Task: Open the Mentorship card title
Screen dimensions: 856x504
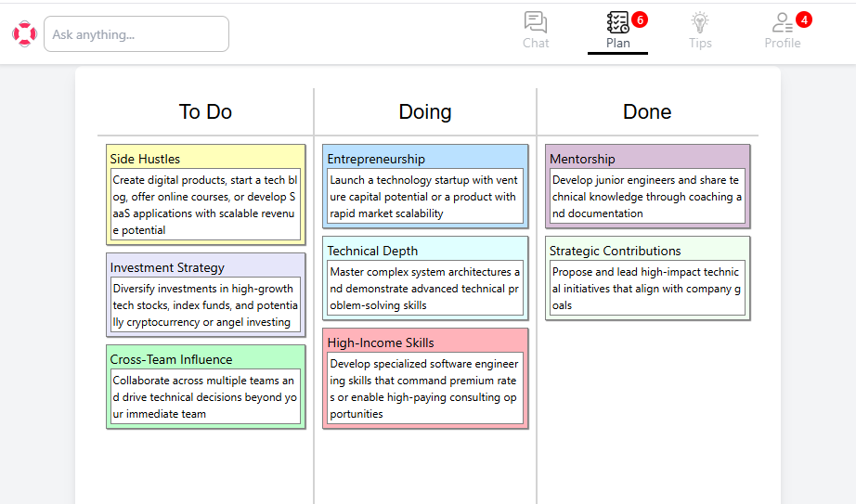Action: tap(582, 159)
